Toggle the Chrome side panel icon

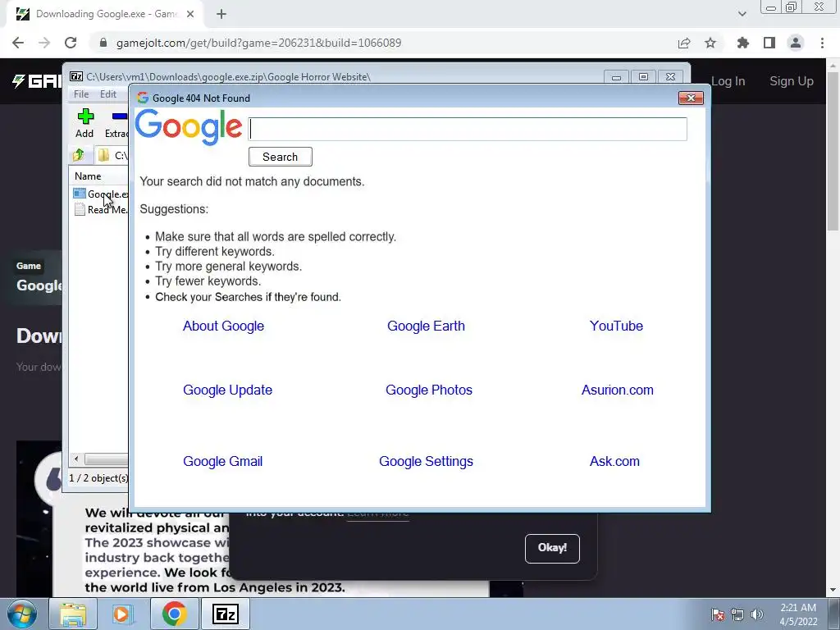click(x=769, y=43)
